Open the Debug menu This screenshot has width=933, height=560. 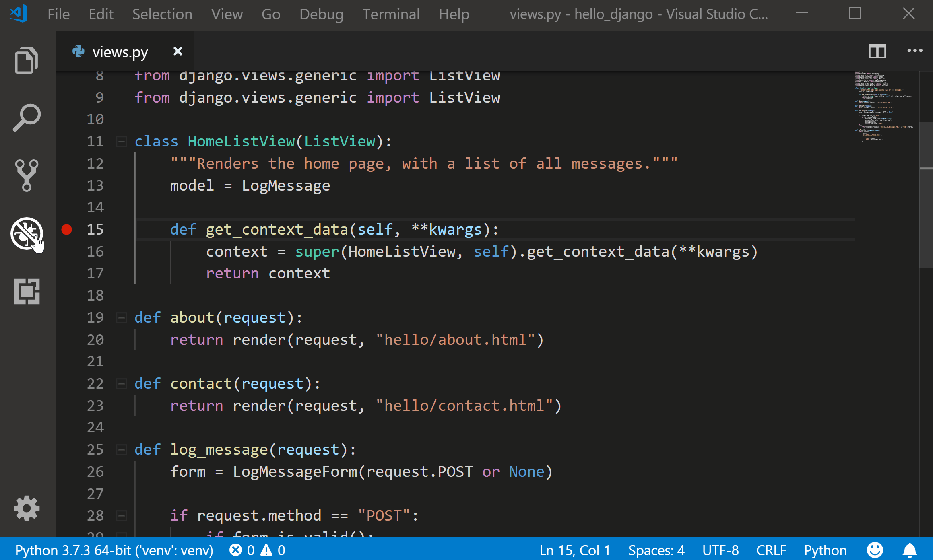[321, 14]
